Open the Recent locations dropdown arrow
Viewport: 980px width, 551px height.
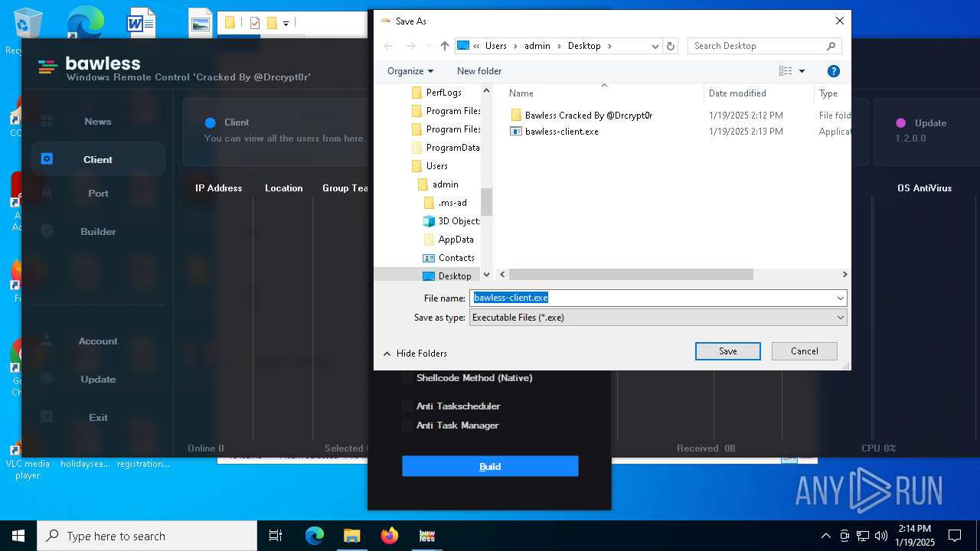point(429,46)
